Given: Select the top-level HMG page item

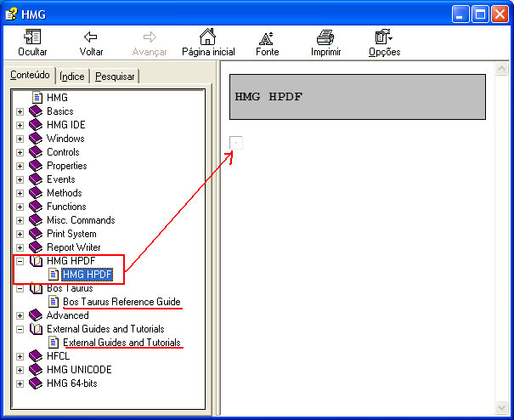Looking at the screenshot, I should (57, 98).
